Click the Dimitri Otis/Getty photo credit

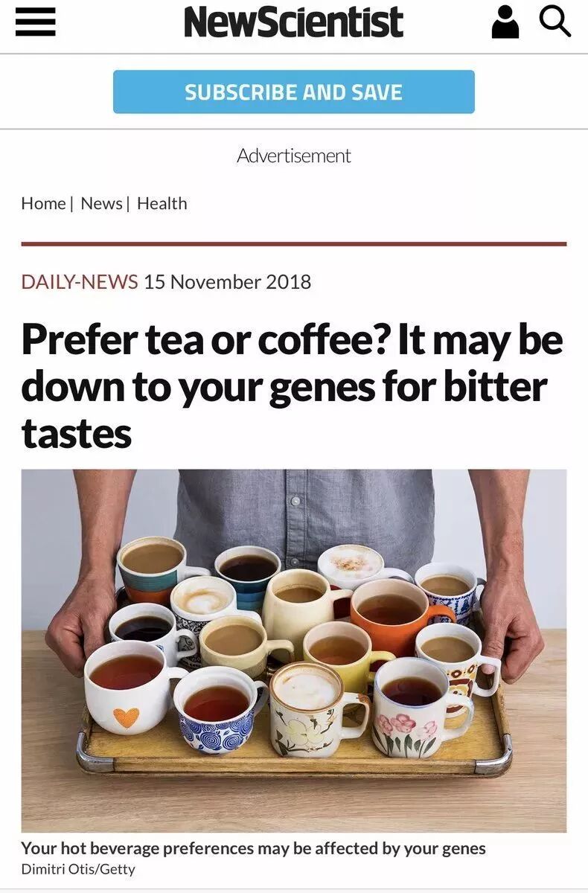click(78, 868)
